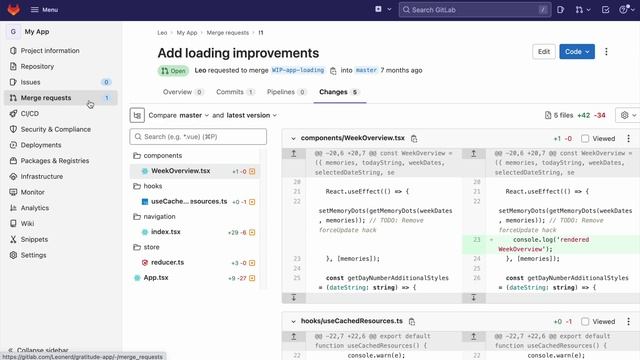Click the create new plus icon
The image size is (640, 360).
click(378, 9)
